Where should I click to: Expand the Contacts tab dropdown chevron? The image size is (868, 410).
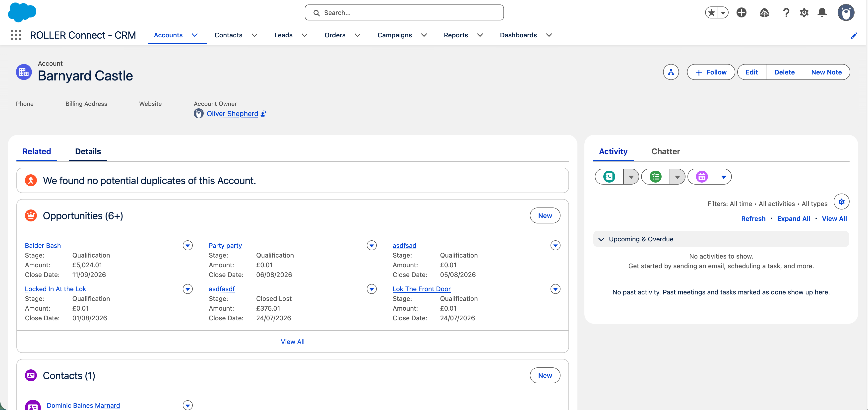tap(254, 35)
